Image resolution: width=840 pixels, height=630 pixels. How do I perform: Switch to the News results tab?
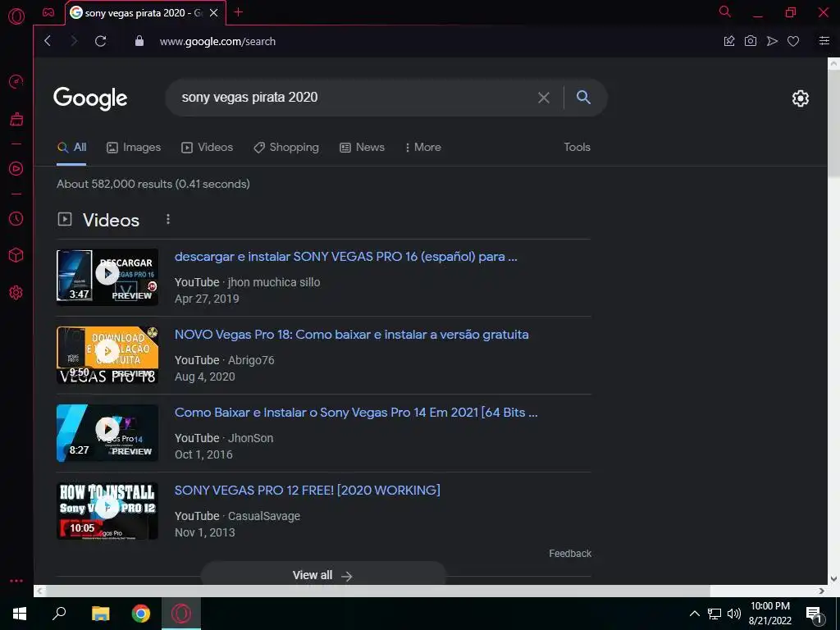pos(362,148)
